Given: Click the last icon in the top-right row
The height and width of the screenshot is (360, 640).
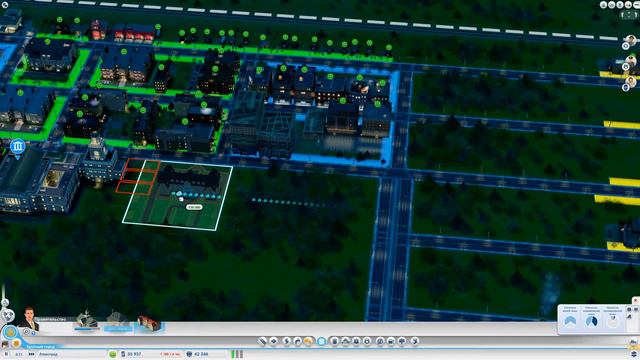Looking at the screenshot, I should click(636, 5).
